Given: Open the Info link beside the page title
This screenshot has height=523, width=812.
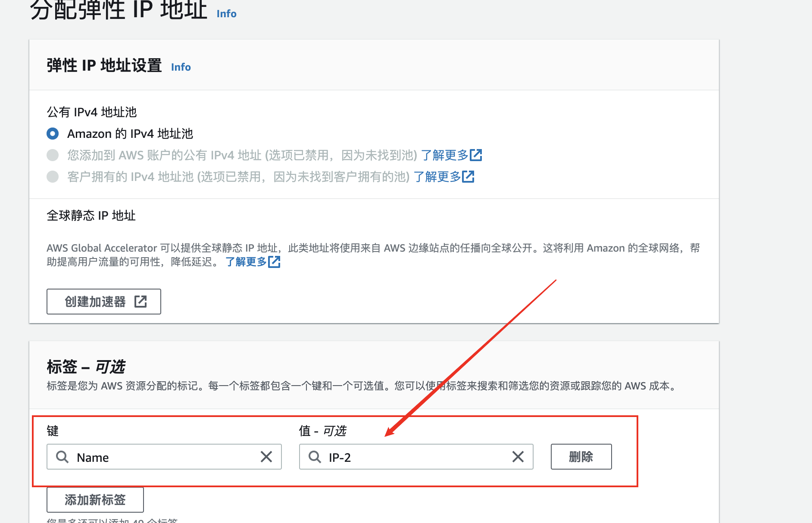Looking at the screenshot, I should (226, 14).
